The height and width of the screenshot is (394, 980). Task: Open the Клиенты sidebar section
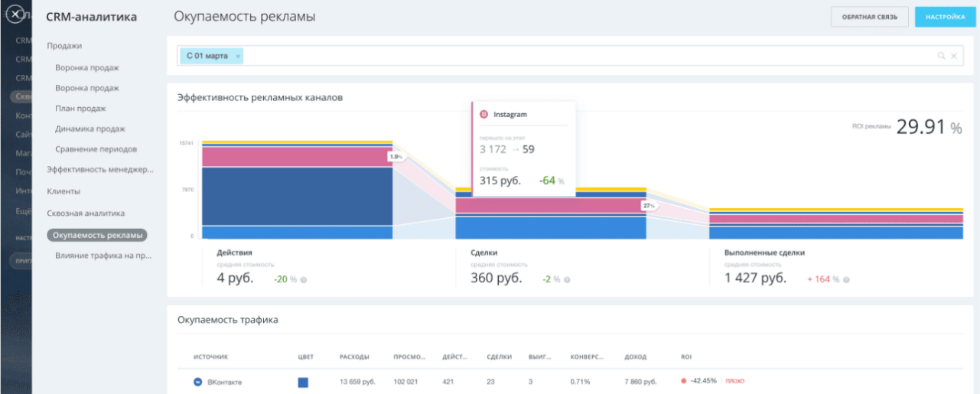tap(63, 191)
